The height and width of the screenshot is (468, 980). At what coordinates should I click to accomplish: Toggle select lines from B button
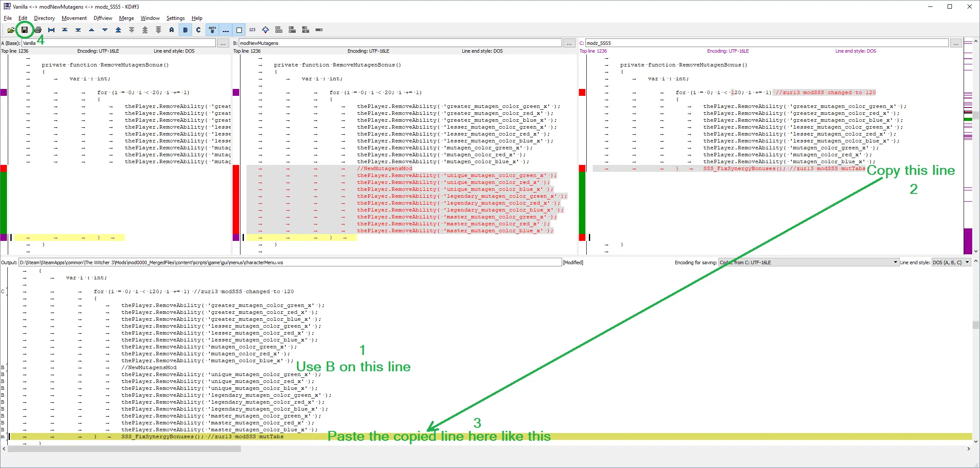click(x=185, y=30)
